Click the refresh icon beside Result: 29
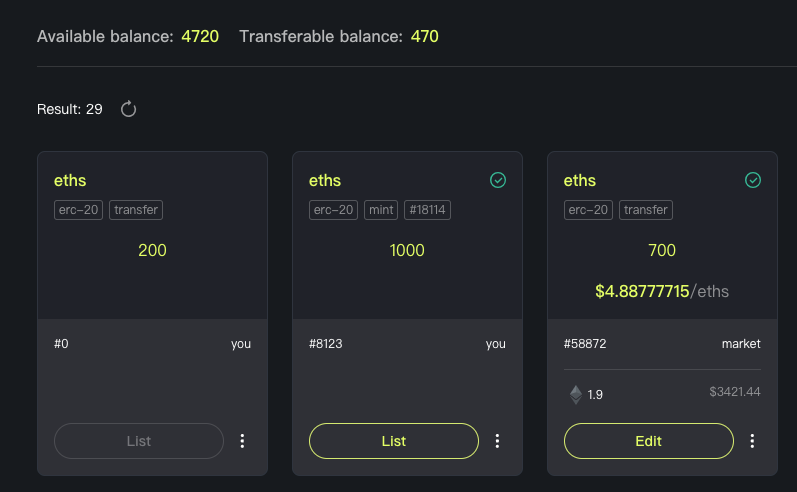Viewport: 797px width, 492px height. pos(129,109)
